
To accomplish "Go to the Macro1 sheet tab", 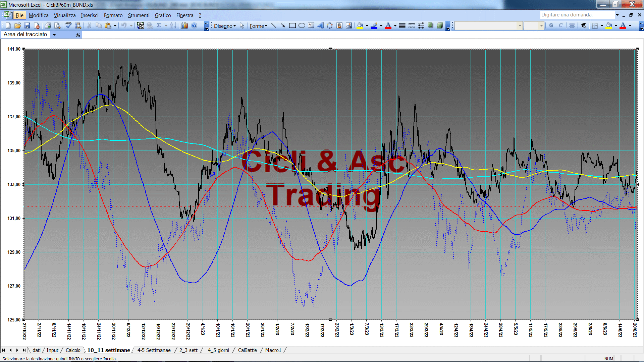I will pos(273,350).
